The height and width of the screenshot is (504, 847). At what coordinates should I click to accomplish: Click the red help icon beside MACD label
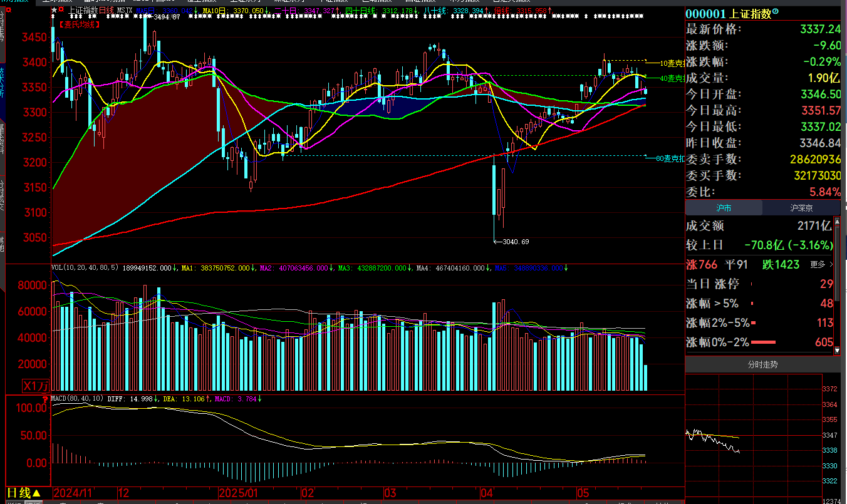tap(45, 398)
